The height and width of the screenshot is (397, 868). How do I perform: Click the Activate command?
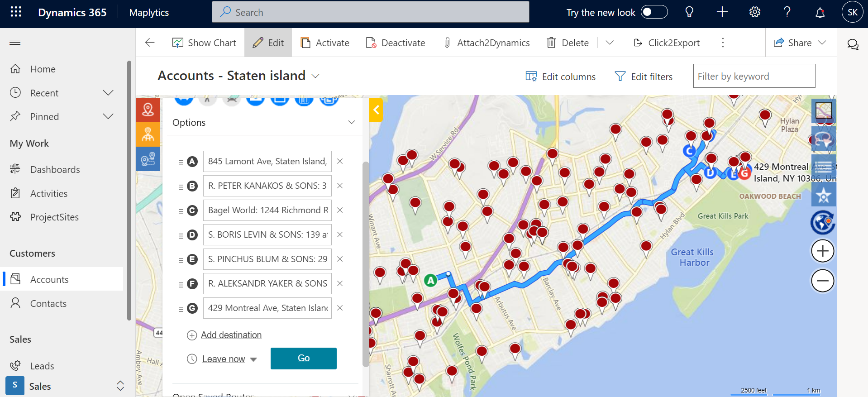[x=325, y=43]
